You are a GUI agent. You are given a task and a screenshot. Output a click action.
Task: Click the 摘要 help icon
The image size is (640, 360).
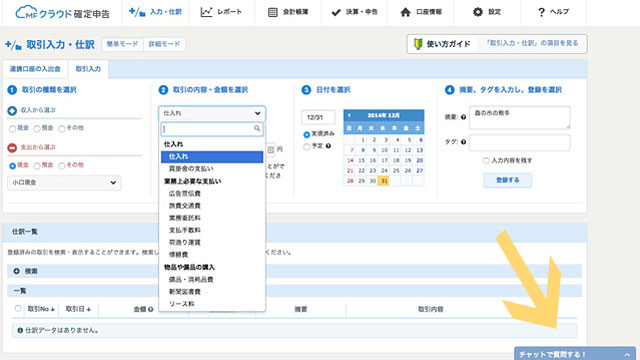click(463, 117)
